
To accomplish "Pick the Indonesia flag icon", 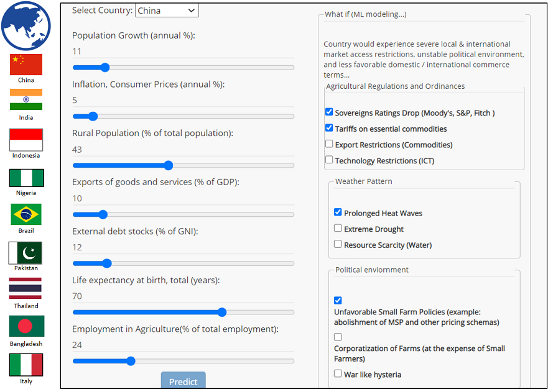I will (26, 140).
